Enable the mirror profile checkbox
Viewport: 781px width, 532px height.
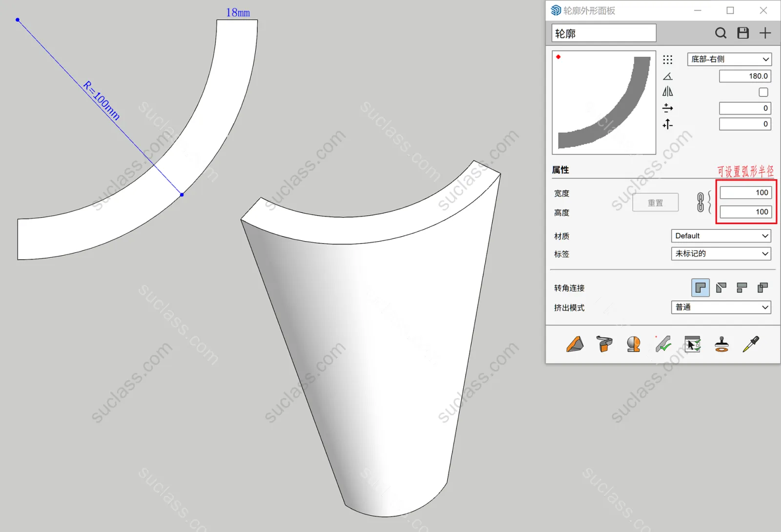763,92
